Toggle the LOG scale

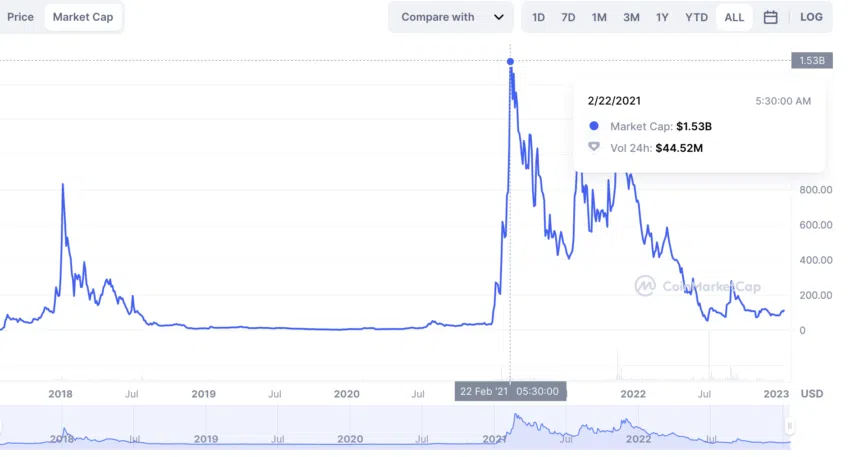[811, 17]
